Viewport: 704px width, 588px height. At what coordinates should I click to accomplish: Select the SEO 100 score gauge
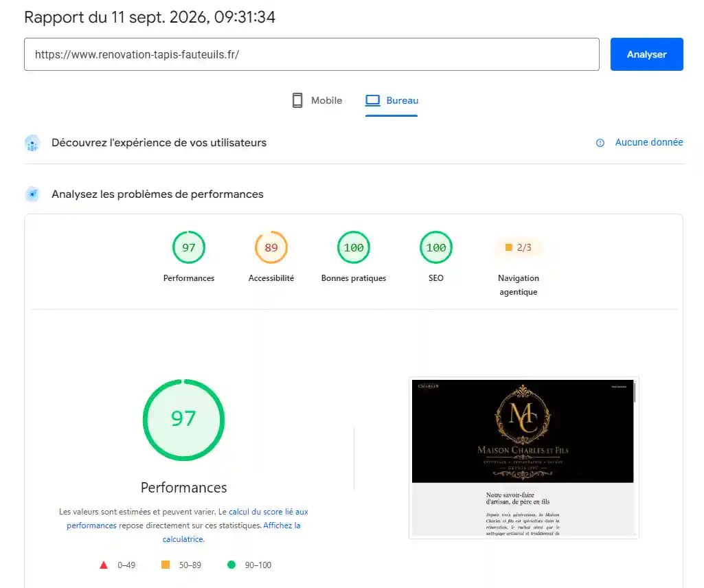[436, 247]
